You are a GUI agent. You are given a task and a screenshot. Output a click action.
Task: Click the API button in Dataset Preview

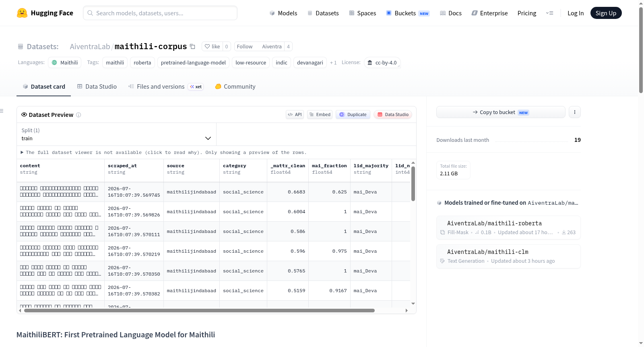(x=295, y=114)
